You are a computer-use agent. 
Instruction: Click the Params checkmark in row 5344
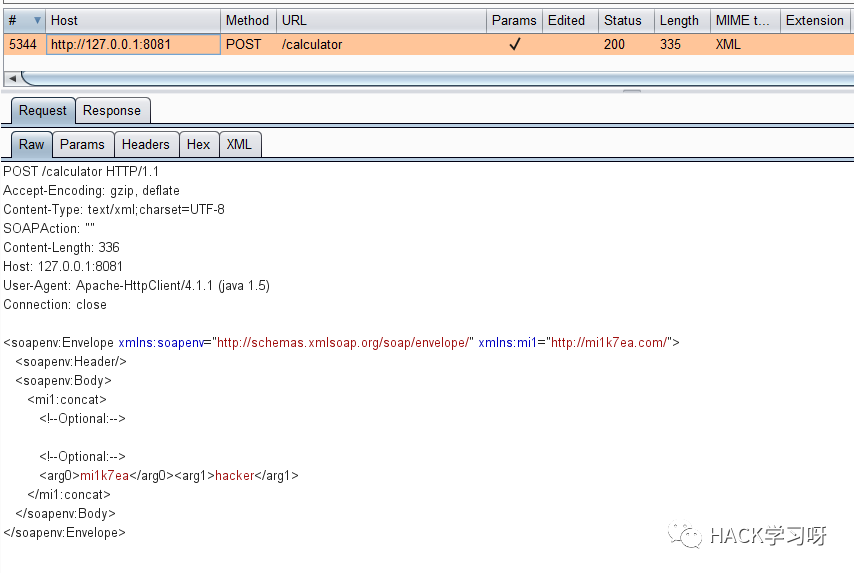[514, 44]
